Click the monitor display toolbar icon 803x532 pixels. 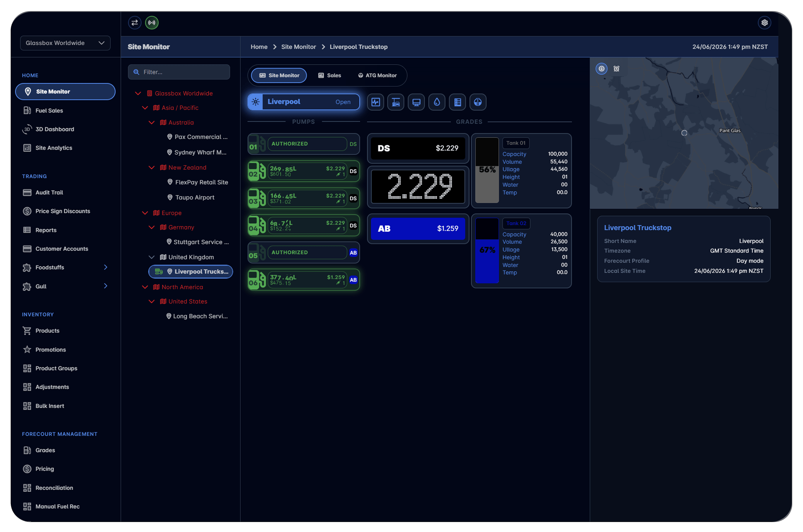416,102
